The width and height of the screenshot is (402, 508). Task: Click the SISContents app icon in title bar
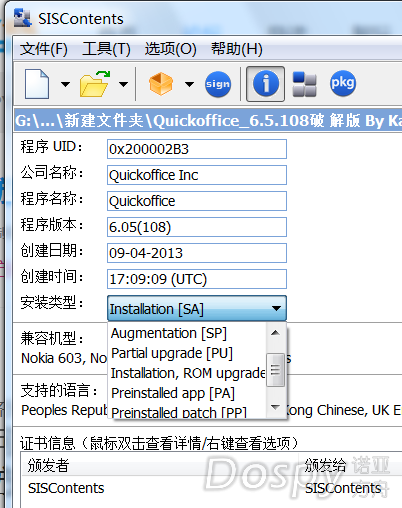coord(23,18)
